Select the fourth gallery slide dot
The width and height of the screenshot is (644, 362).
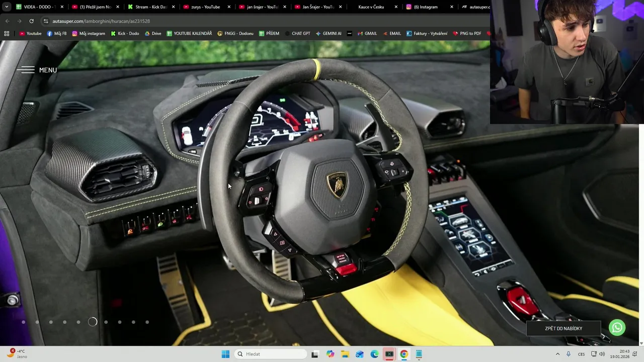point(64,322)
